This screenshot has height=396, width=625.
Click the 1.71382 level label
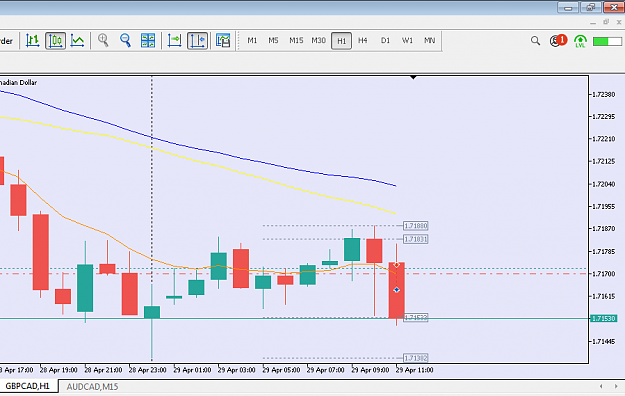tap(416, 358)
